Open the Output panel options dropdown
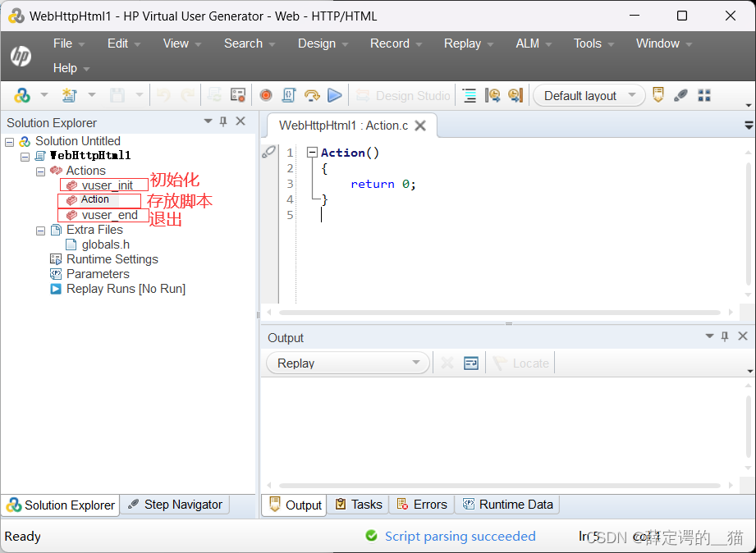 pyautogui.click(x=709, y=336)
